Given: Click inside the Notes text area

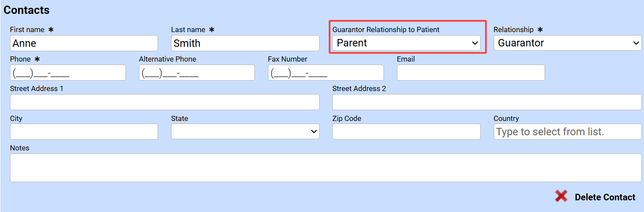Looking at the screenshot, I should click(326, 168).
